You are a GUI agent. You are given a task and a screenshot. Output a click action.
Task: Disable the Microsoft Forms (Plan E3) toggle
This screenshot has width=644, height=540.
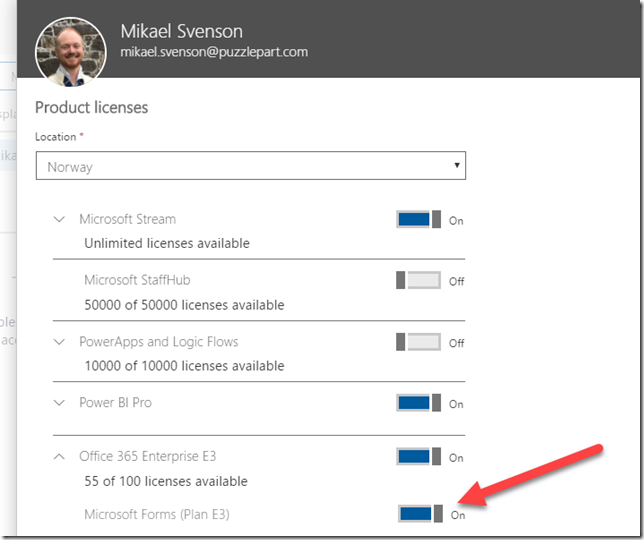[x=421, y=514]
